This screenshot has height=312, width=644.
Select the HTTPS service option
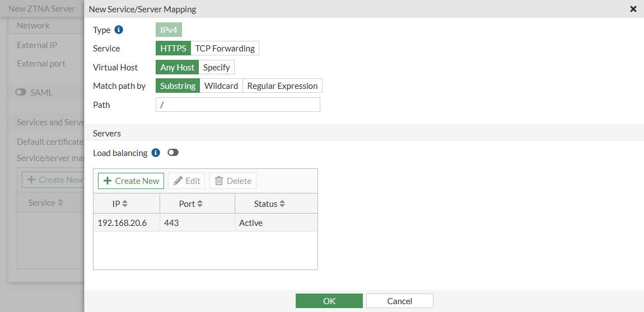173,49
